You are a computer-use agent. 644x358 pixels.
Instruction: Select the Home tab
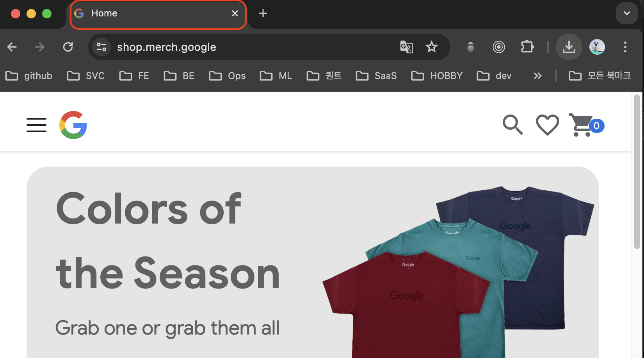pyautogui.click(x=158, y=14)
